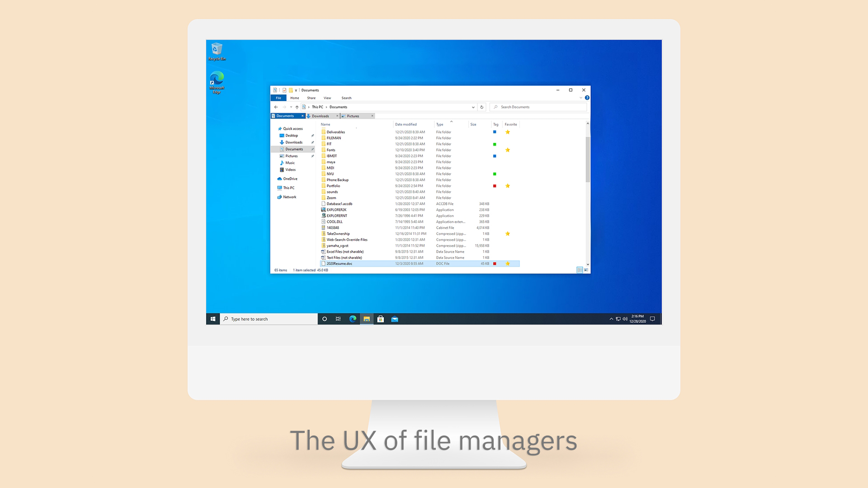This screenshot has height=488, width=868.
Task: Expand the ribbon with chevron
Action: (580, 98)
